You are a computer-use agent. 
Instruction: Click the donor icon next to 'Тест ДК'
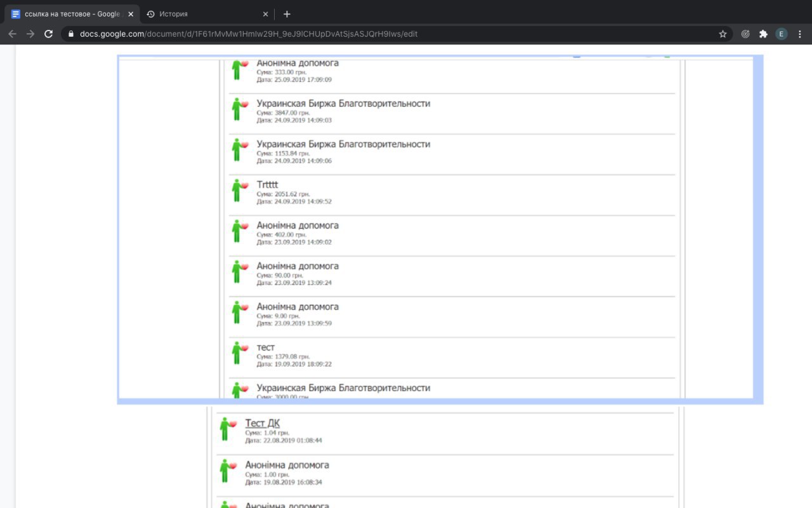pos(228,429)
